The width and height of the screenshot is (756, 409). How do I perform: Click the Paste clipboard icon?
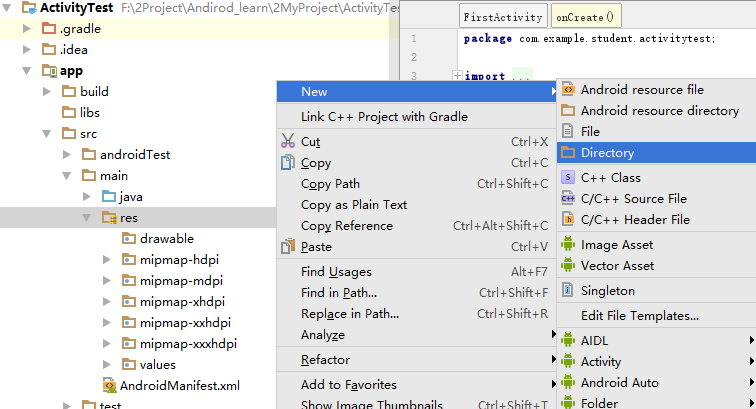(x=288, y=246)
